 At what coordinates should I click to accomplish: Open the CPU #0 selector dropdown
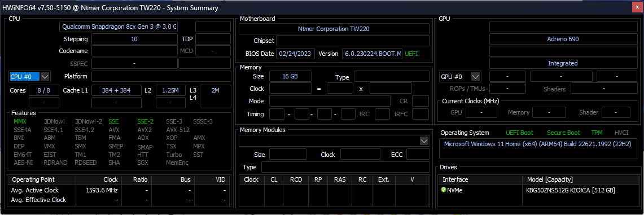45,76
